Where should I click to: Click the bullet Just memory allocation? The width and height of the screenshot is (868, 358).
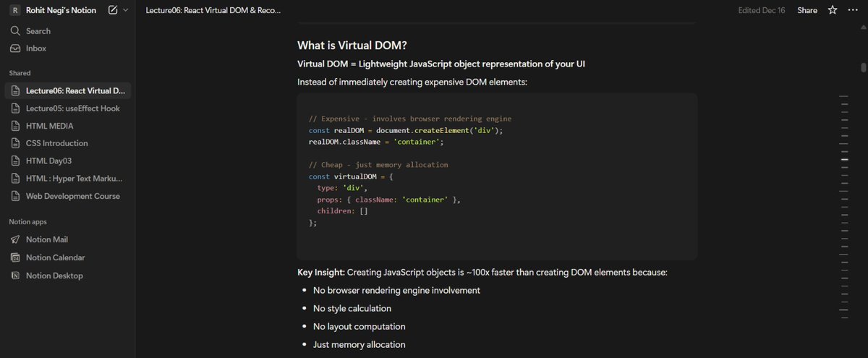tap(359, 344)
